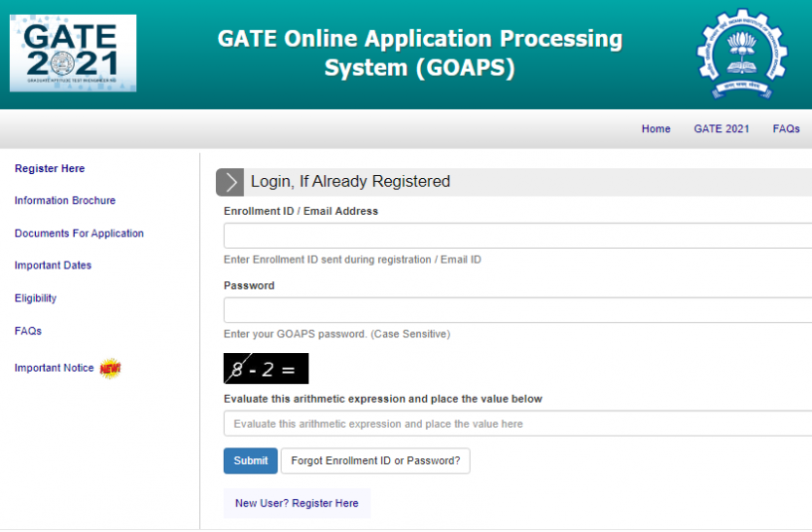The height and width of the screenshot is (532, 812).
Task: Click hint text Enter your GOAPS password
Action: (337, 335)
